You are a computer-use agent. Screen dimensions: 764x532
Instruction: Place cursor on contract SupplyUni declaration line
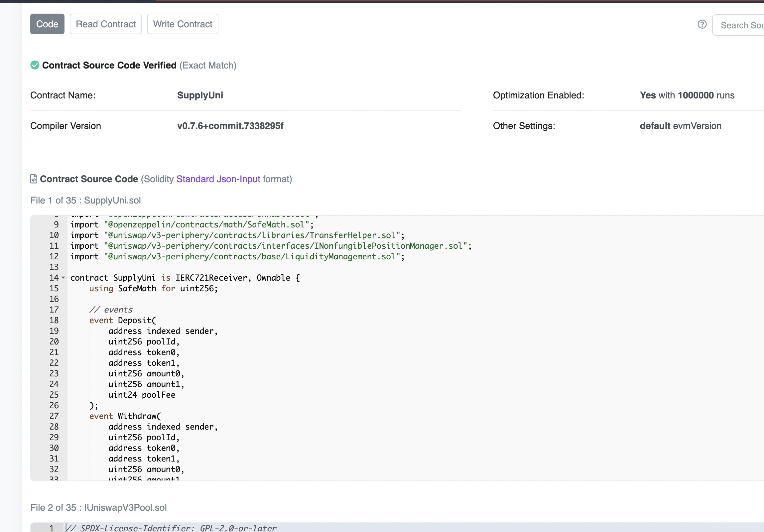coord(185,278)
